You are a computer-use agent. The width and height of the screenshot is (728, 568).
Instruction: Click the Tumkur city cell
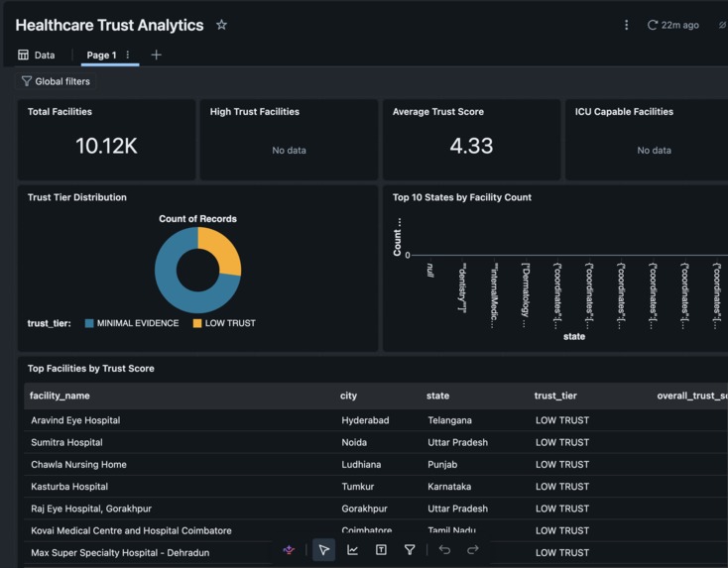point(357,487)
